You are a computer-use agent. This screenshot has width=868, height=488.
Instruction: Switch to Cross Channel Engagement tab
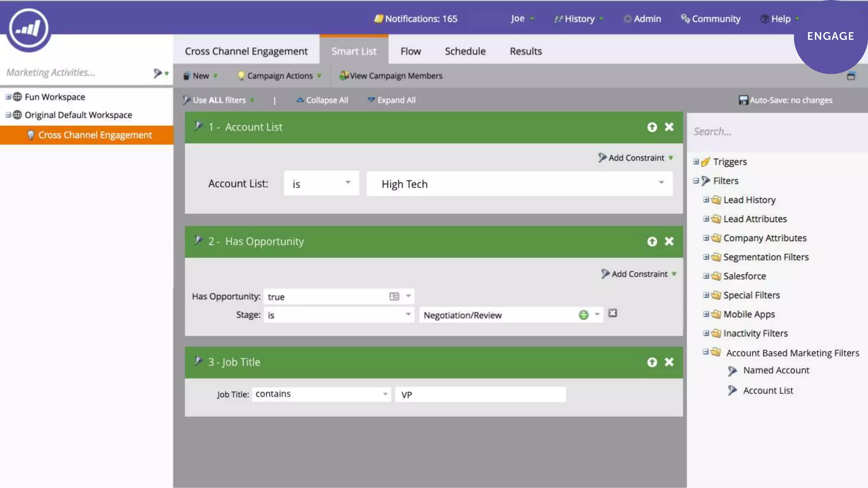click(x=246, y=51)
